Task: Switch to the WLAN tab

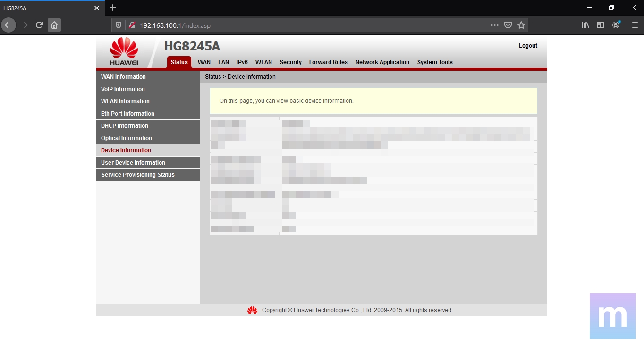Action: (263, 62)
